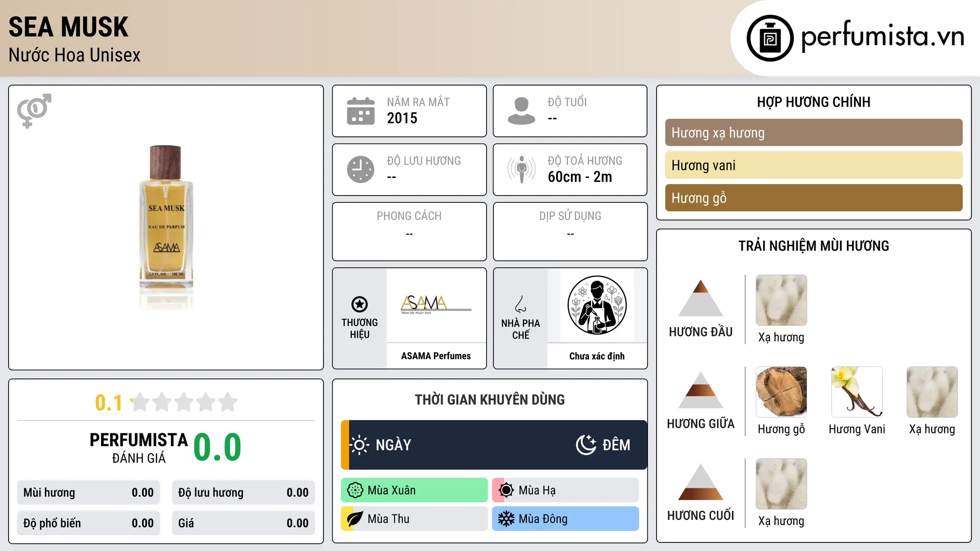Viewport: 980px width, 551px height.
Task: Click the Hương vani accord bar
Action: 813,165
